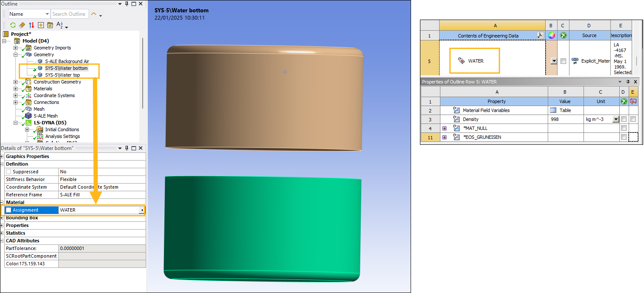This screenshot has width=644, height=293.
Task: Click the yellow Expand All plus icon in Outline
Action: [41, 25]
